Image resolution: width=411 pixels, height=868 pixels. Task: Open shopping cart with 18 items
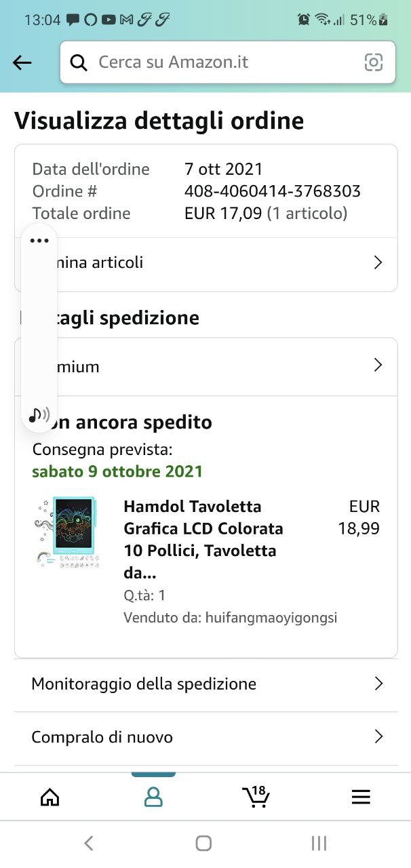tap(256, 797)
